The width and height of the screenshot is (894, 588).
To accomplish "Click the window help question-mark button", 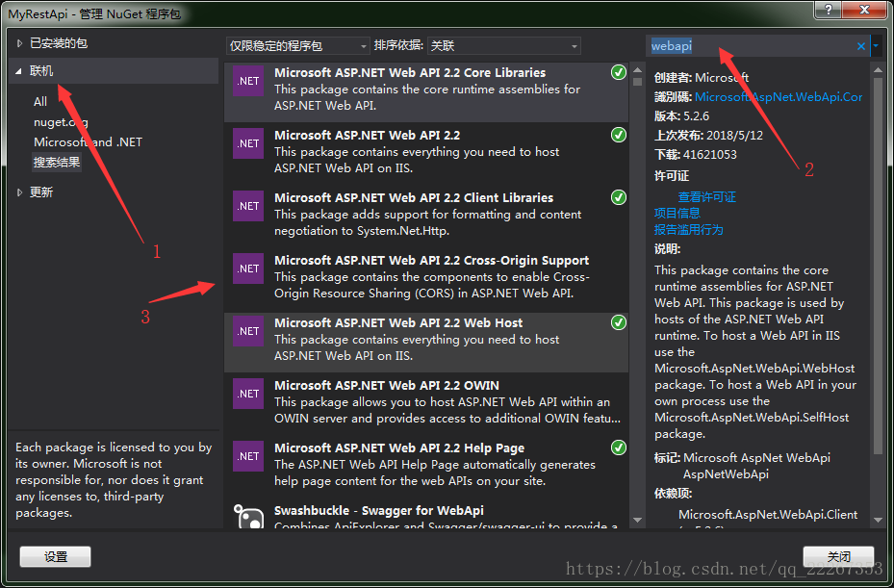I will coord(828,9).
